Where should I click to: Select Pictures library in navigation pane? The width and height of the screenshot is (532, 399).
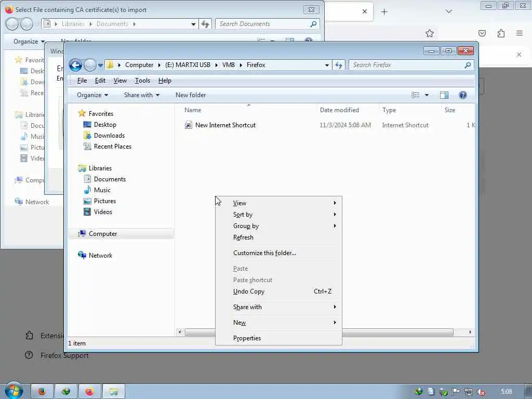click(x=105, y=201)
